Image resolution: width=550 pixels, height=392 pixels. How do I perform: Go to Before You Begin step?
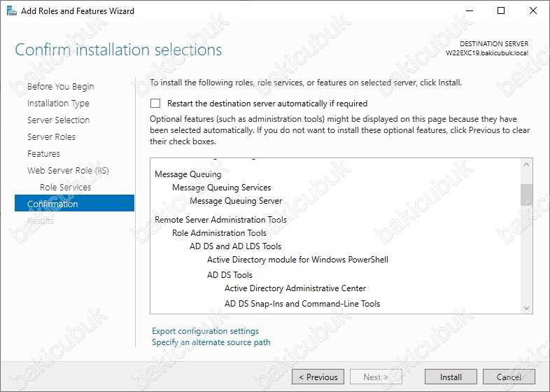60,86
